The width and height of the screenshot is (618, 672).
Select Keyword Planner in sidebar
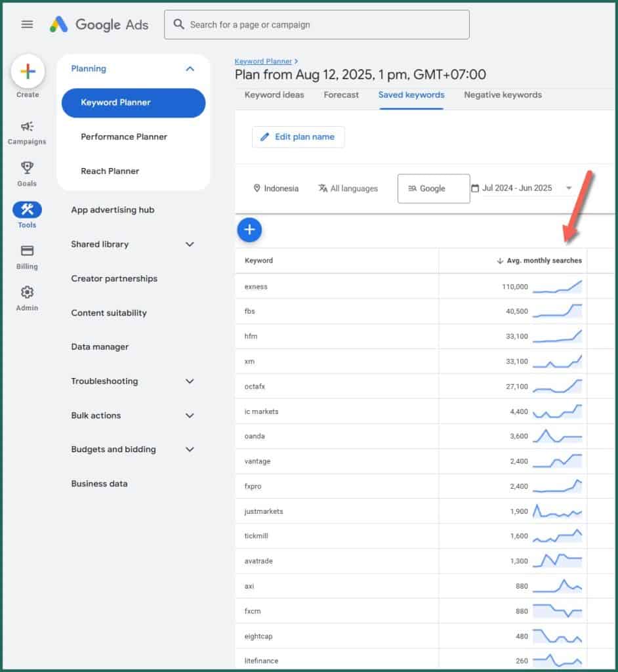(133, 103)
